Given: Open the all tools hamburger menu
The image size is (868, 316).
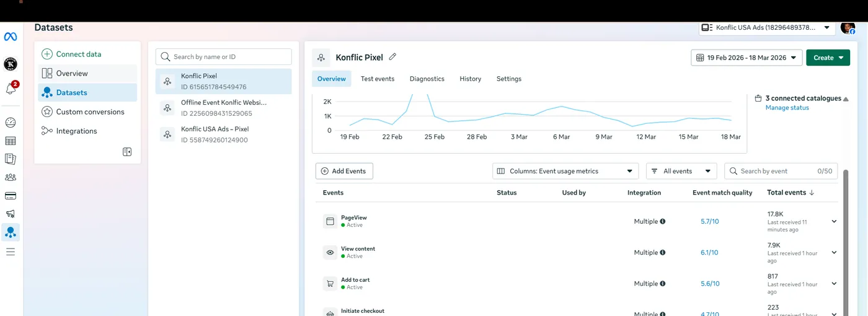Looking at the screenshot, I should pyautogui.click(x=11, y=252).
